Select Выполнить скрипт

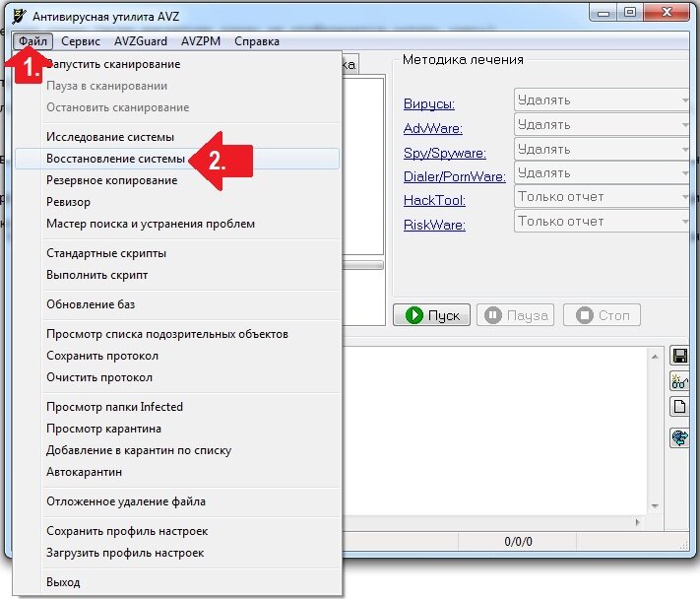coord(177,275)
